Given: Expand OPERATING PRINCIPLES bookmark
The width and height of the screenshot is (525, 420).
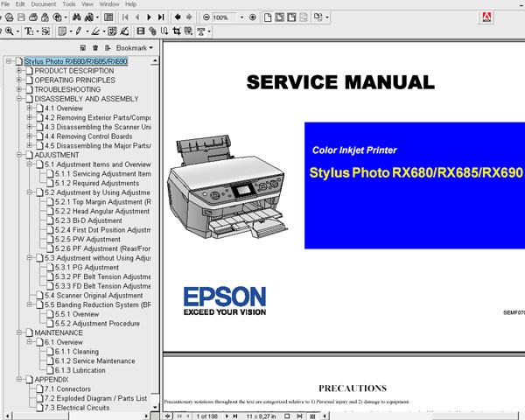Looking at the screenshot, I should (18, 80).
